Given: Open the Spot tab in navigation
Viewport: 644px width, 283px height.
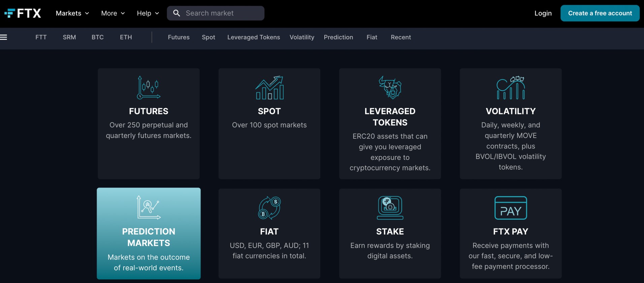Looking at the screenshot, I should 208,37.
